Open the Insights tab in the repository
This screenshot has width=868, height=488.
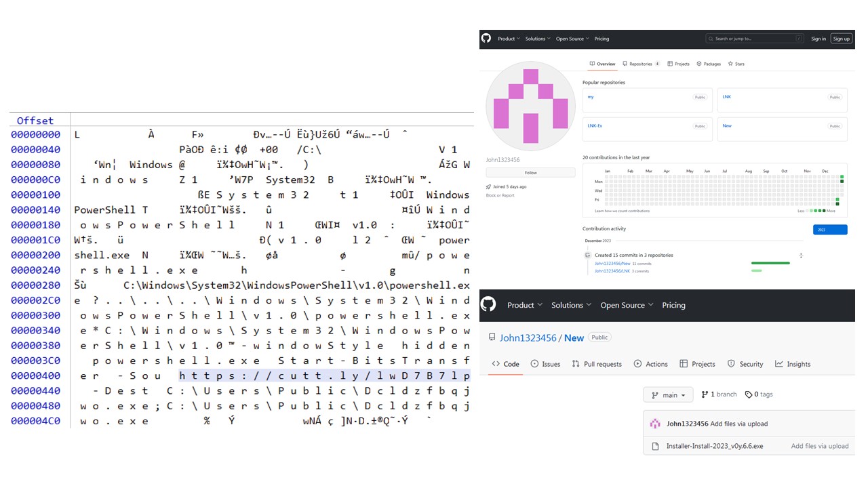[x=793, y=364]
